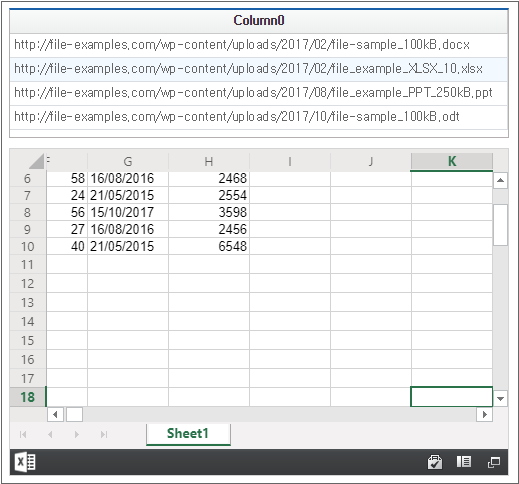
Task: Select column K header
Action: 452,162
